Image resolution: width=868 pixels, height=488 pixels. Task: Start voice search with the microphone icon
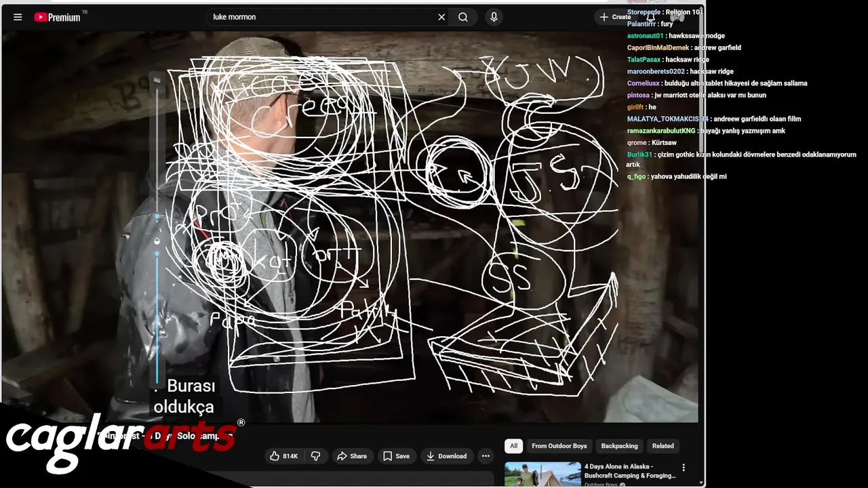[494, 17]
